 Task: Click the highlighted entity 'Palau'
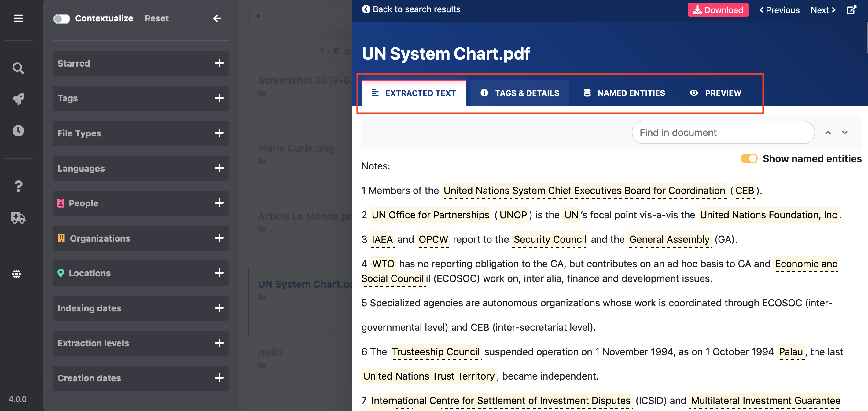(x=790, y=351)
